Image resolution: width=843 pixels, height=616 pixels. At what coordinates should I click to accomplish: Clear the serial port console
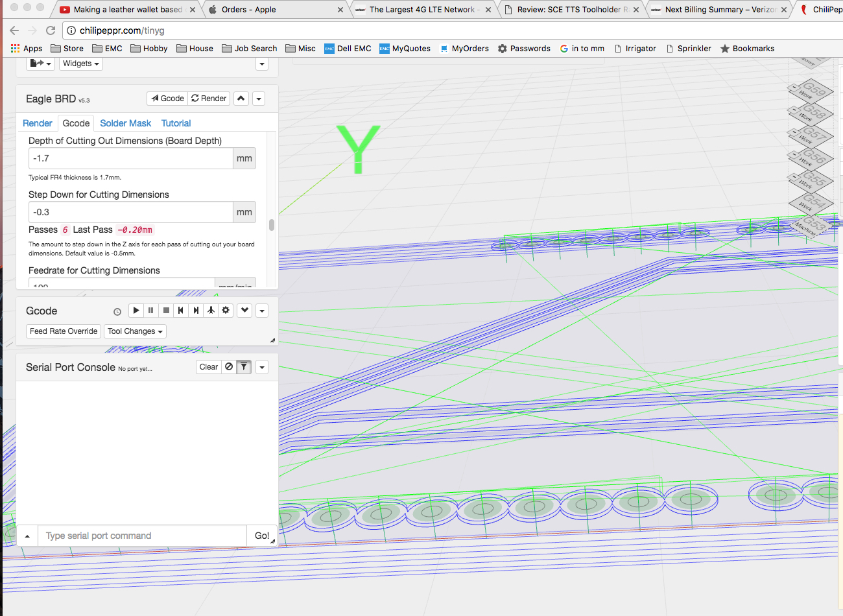(208, 367)
